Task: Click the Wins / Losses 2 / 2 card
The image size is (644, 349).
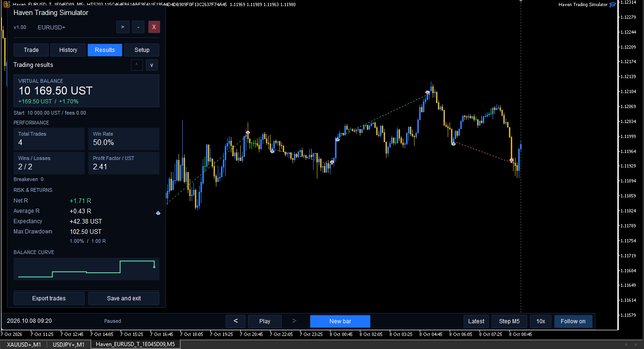Action: [x=49, y=163]
